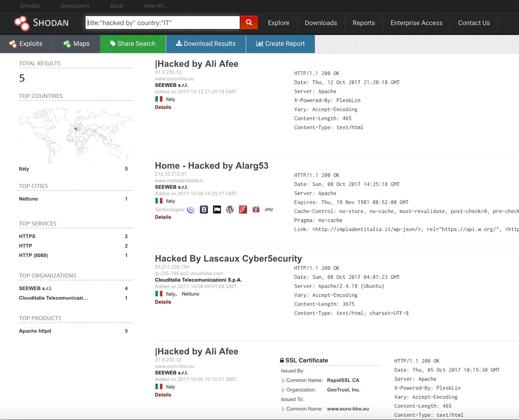Viewport: 519px width, 420px height.
Task: Open the 2017-10-05 'Hacked by Ali Afee' title
Action: pyautogui.click(x=197, y=352)
